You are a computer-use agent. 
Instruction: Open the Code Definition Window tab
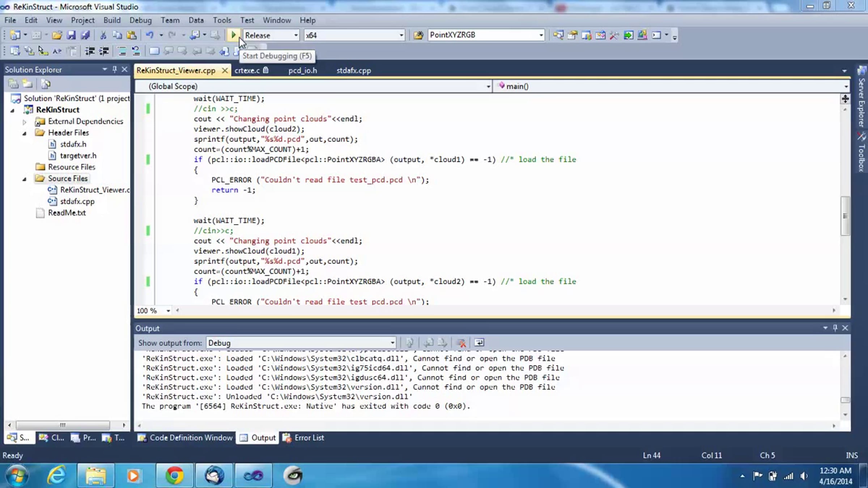[185, 438]
